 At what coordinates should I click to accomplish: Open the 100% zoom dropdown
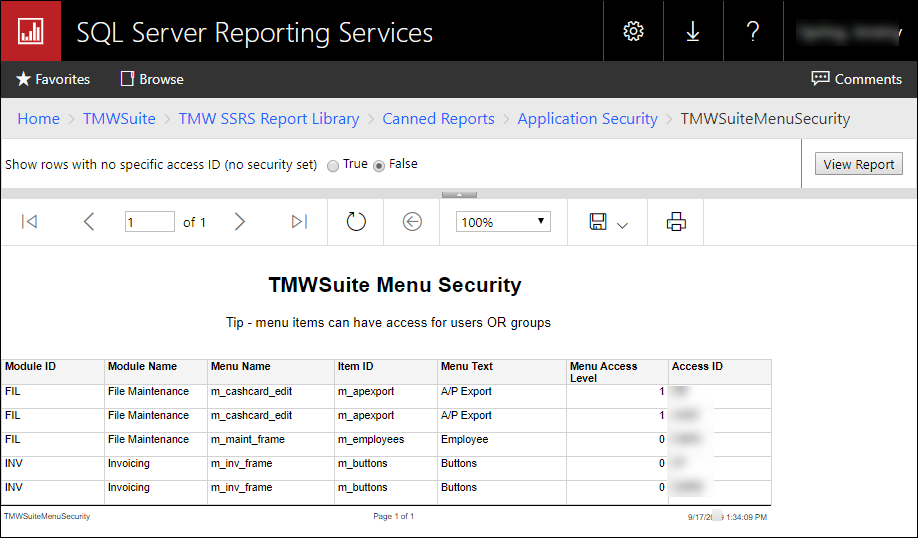(x=503, y=222)
